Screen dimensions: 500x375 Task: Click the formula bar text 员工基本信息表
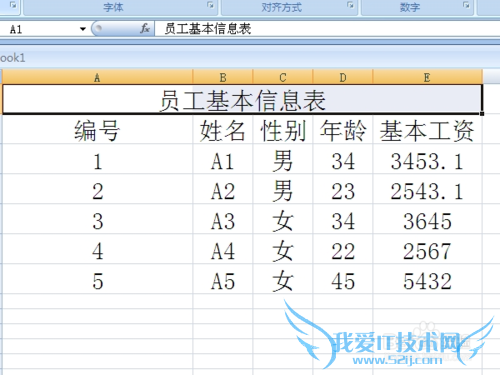tap(208, 29)
